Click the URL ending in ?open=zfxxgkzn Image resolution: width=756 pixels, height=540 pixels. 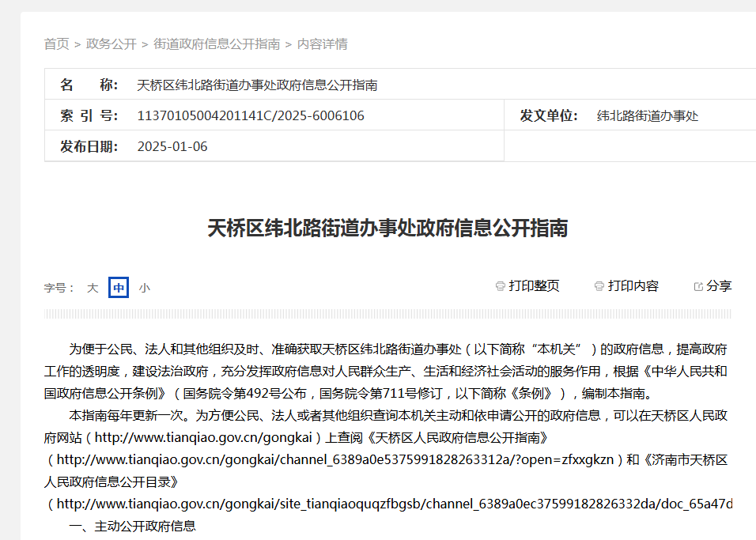[335, 459]
